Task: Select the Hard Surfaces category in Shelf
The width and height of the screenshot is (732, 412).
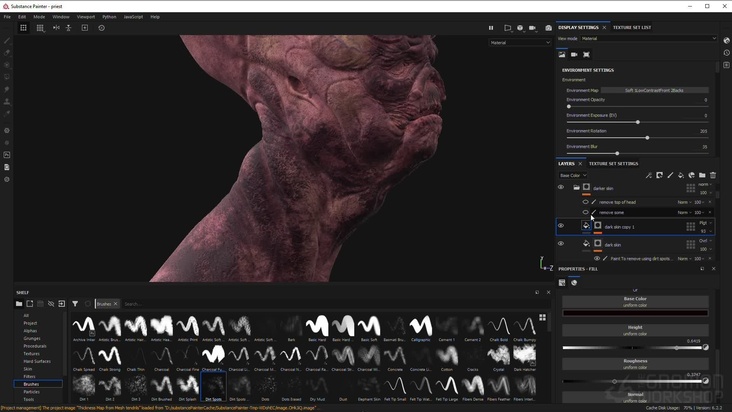Action: (37, 361)
